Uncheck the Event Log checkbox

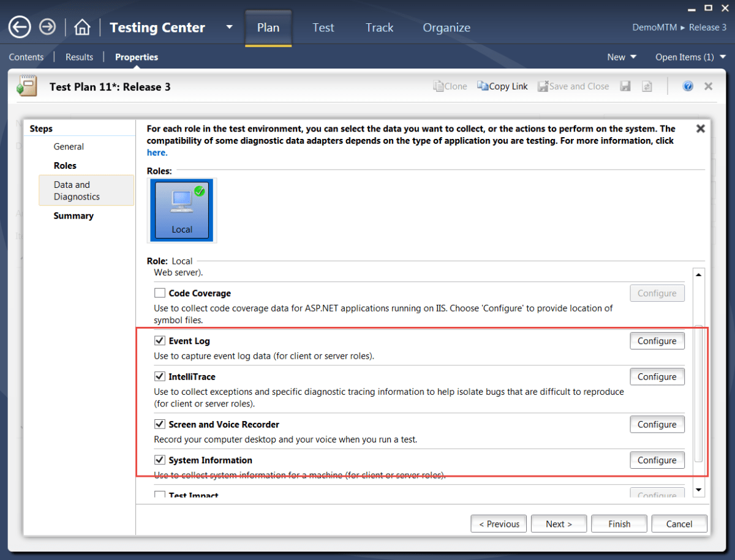159,340
